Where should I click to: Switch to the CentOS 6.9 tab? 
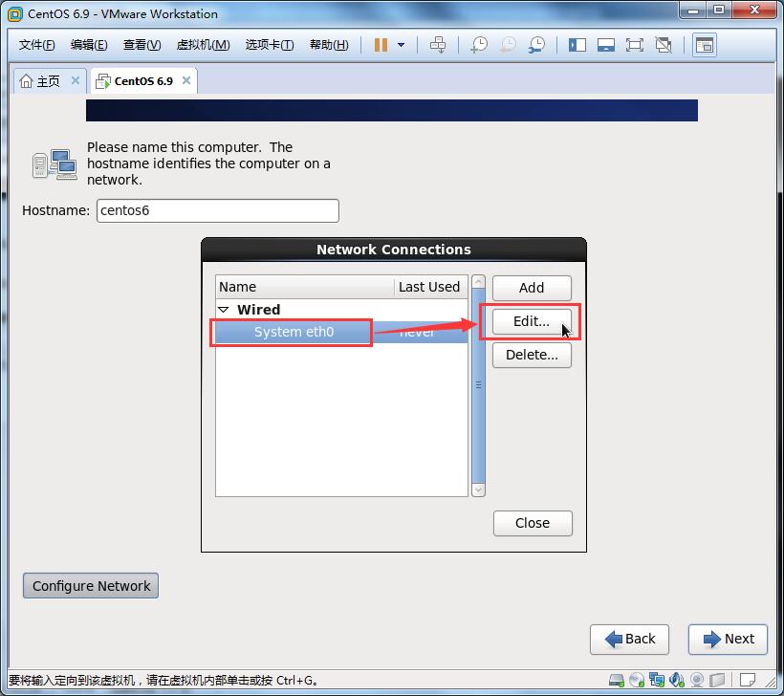tap(143, 81)
